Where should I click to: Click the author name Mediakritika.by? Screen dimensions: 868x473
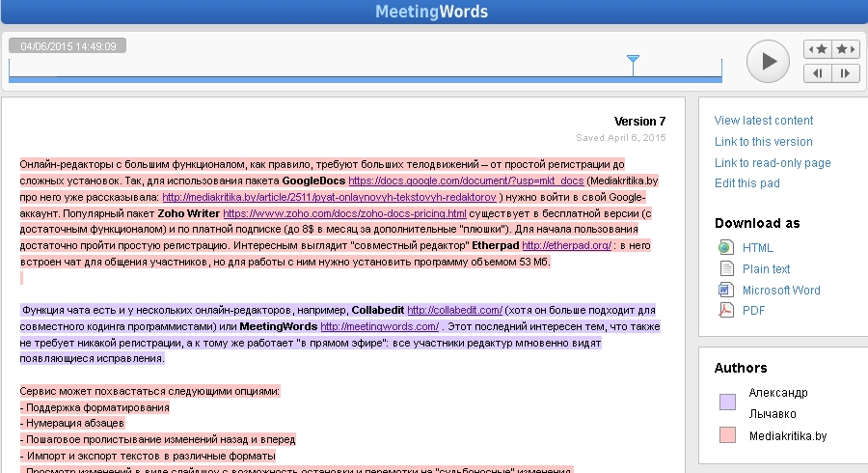click(788, 436)
